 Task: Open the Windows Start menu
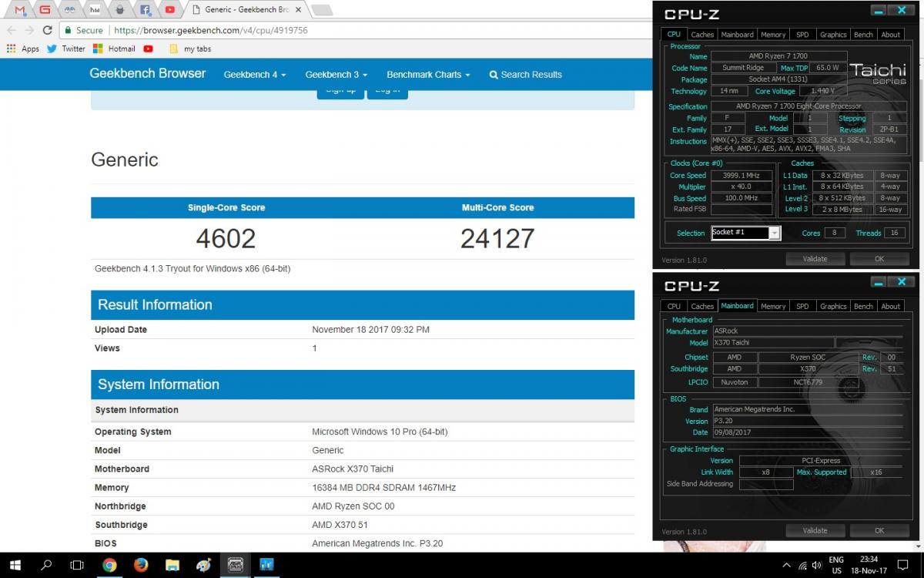(x=15, y=565)
